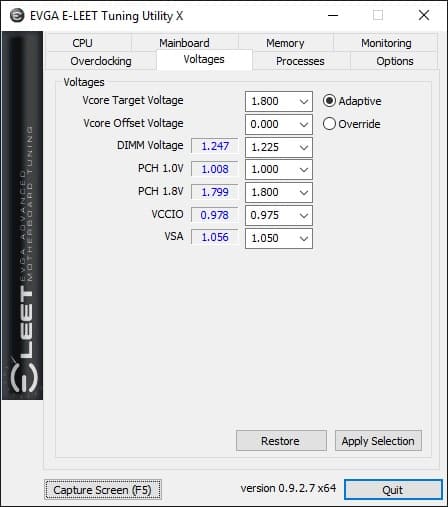The height and width of the screenshot is (507, 448).
Task: Go to the Memory tab
Action: 285,43
